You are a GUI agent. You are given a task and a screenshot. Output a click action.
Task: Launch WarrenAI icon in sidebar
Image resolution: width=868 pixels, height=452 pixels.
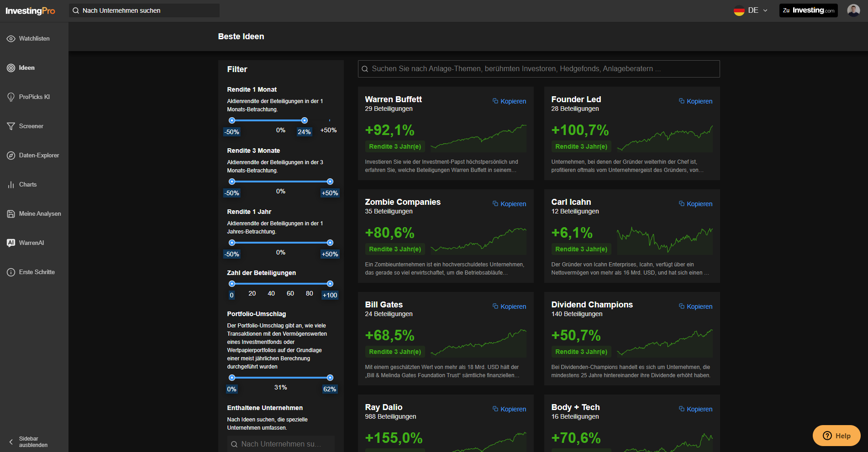tap(11, 243)
